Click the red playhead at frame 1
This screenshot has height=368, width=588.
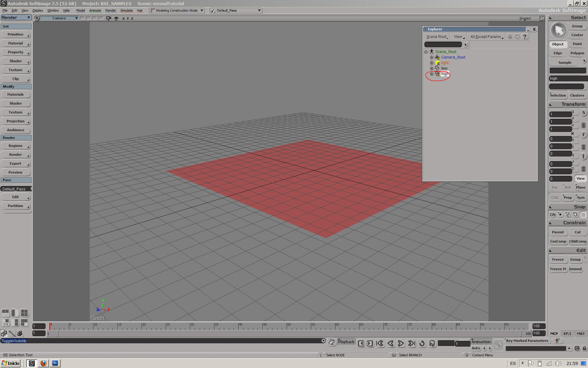tap(50, 327)
